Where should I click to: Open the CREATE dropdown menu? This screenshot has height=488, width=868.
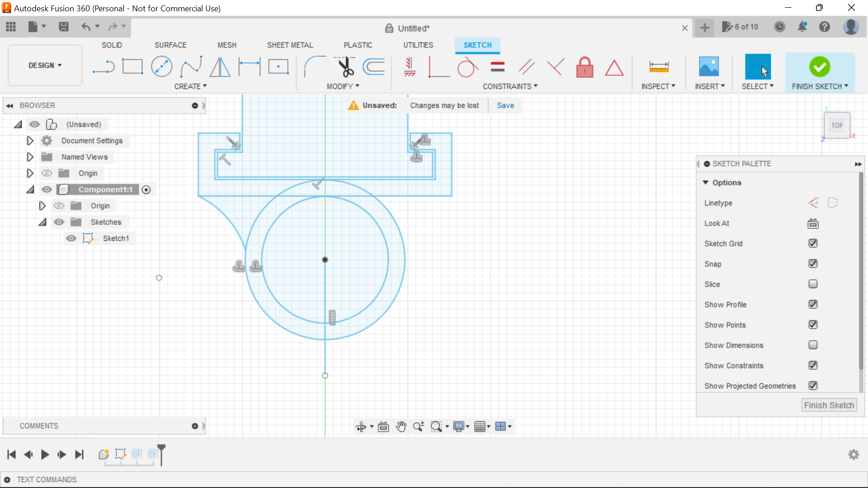pos(190,86)
